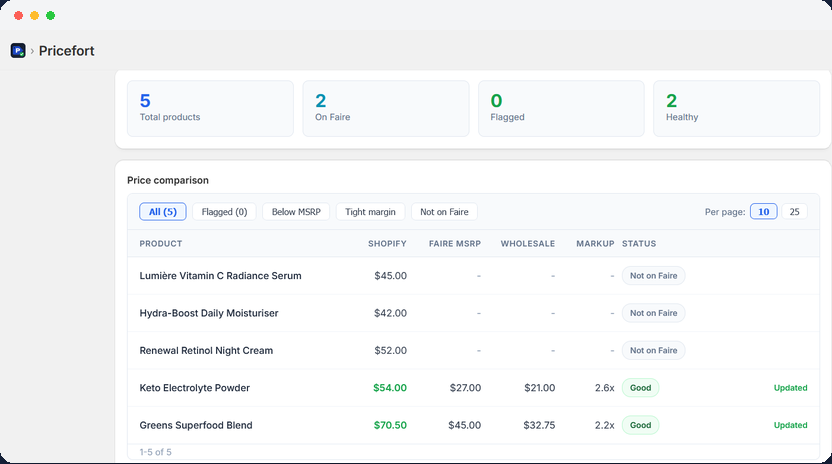The width and height of the screenshot is (832, 464).
Task: Open the Total products card
Action: coord(210,108)
